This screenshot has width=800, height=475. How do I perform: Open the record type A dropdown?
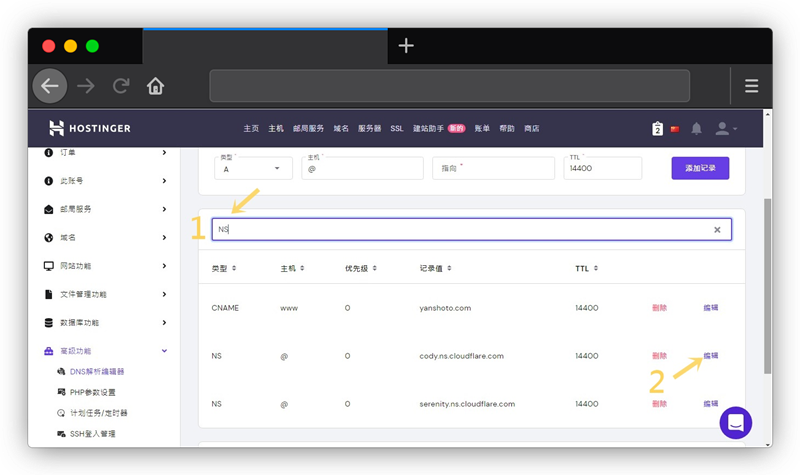[x=253, y=168]
